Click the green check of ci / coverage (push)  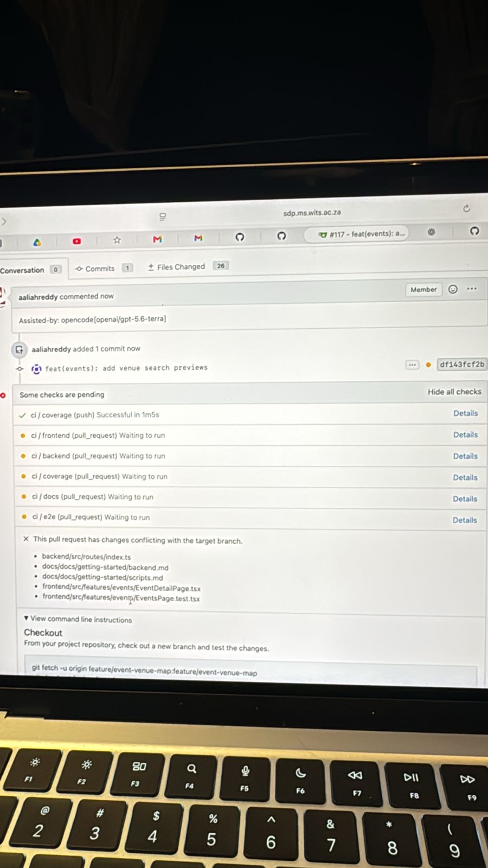22,416
